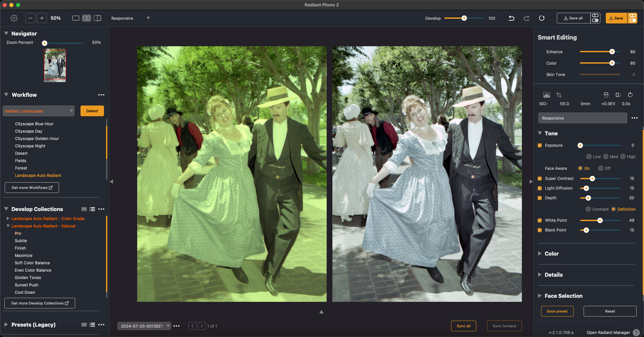Image resolution: width=644 pixels, height=337 pixels.
Task: Click the histogram image icon
Action: [x=547, y=95]
